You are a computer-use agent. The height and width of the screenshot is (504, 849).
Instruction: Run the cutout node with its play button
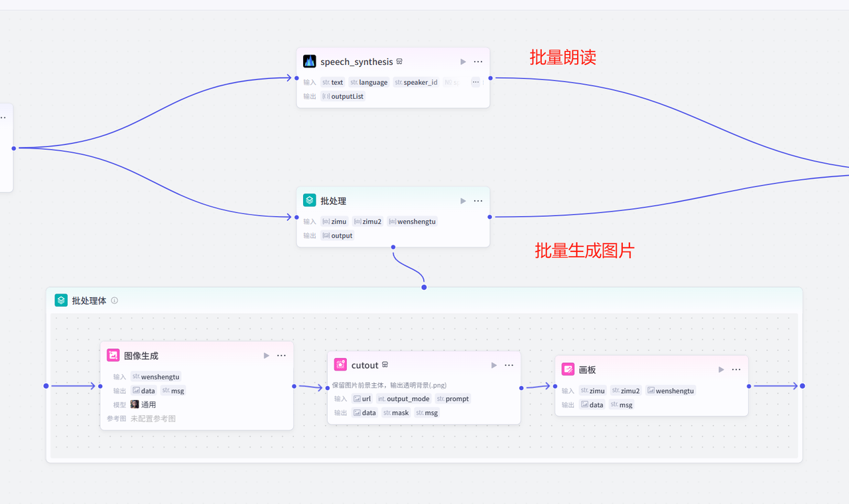coord(494,365)
